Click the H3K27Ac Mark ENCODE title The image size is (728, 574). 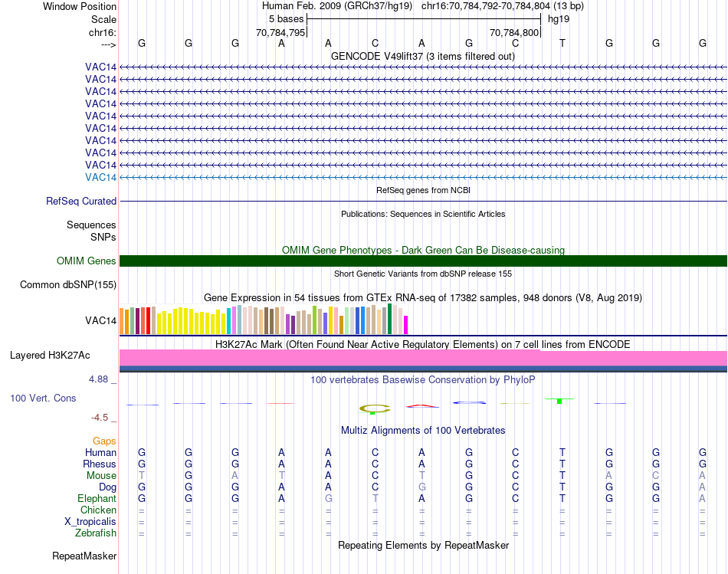(423, 345)
